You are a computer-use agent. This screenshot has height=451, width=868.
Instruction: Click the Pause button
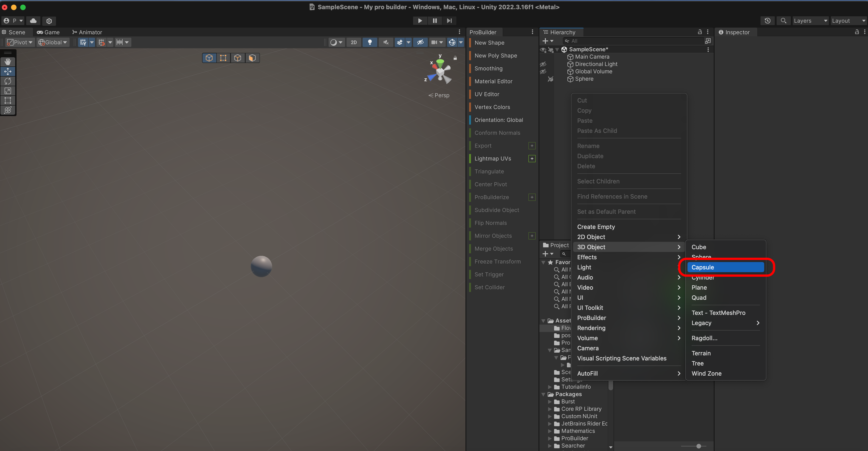pyautogui.click(x=435, y=21)
